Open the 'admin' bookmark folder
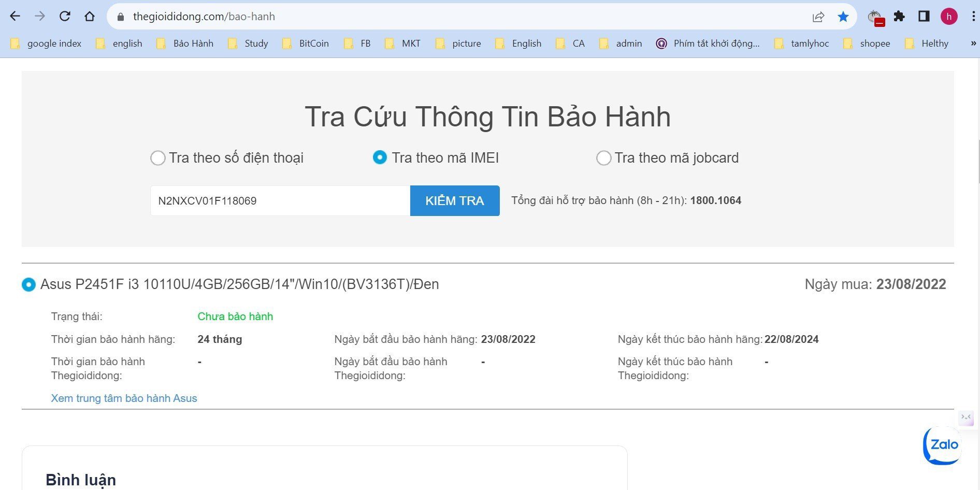This screenshot has width=980, height=490. point(621,44)
